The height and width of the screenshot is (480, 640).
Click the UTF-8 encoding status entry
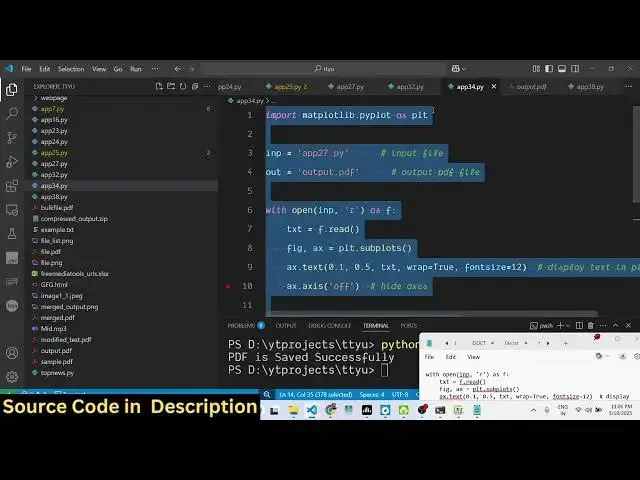(400, 394)
